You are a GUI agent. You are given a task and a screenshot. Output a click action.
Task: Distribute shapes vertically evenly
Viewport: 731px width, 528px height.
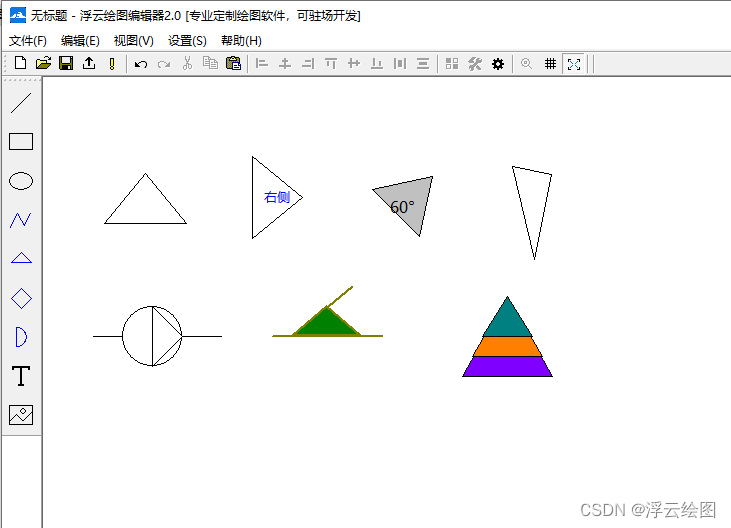tap(423, 64)
